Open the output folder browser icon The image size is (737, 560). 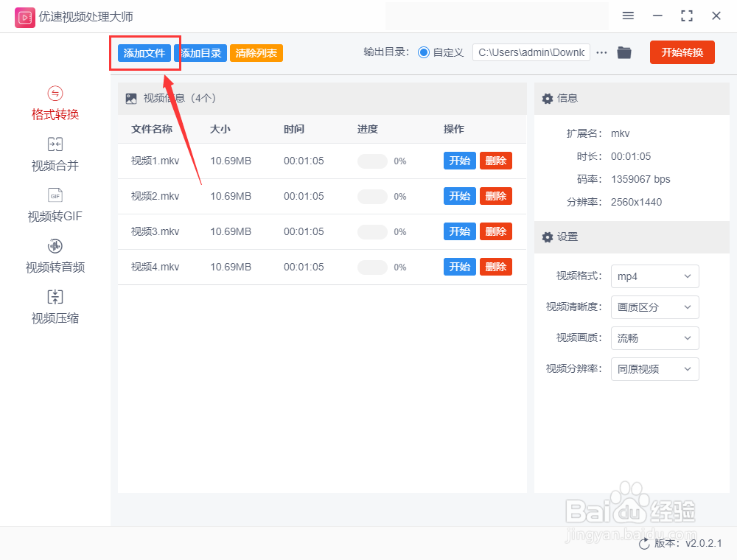pos(624,52)
